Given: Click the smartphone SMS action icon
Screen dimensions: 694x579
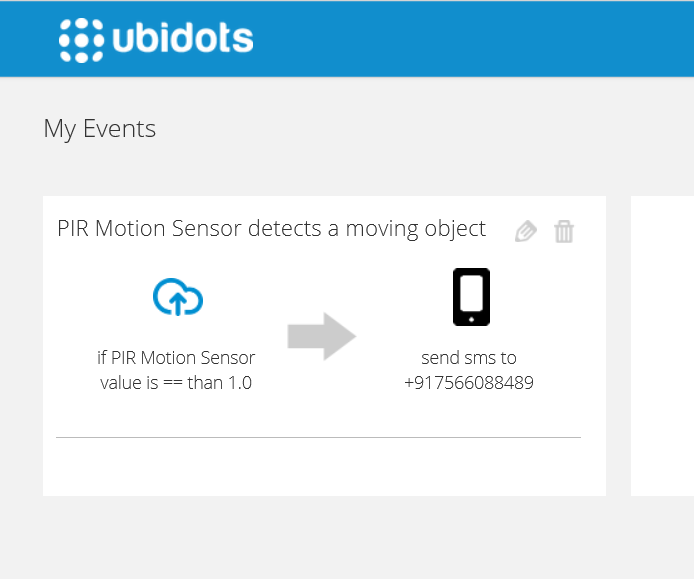Looking at the screenshot, I should click(x=471, y=297).
